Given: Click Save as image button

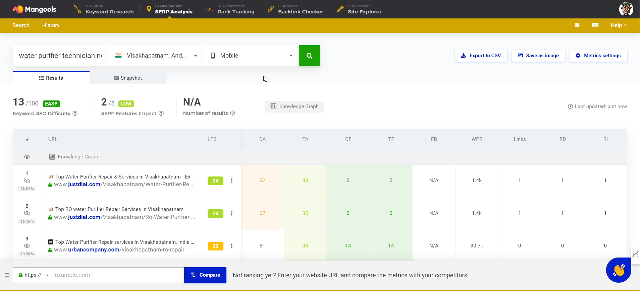Looking at the screenshot, I should pos(538,56).
